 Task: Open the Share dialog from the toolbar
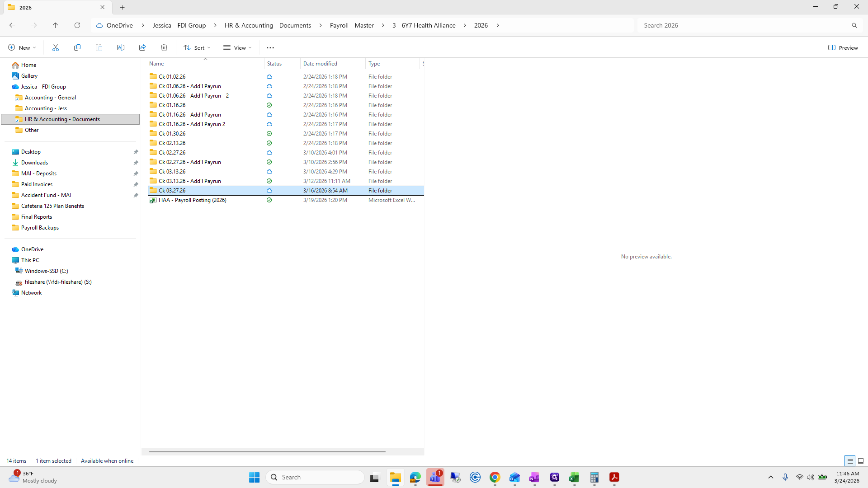(x=142, y=47)
